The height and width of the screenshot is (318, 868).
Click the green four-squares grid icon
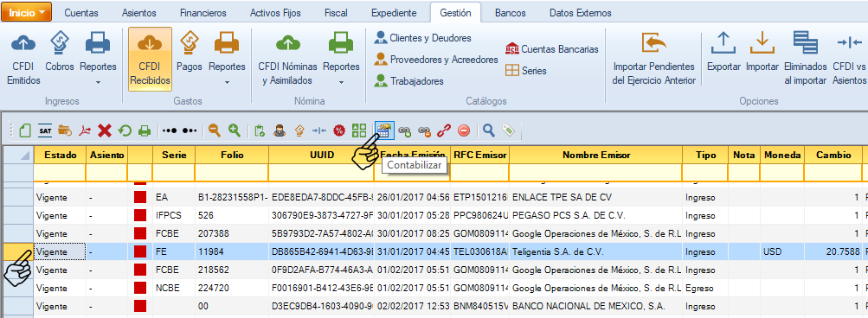point(359,130)
